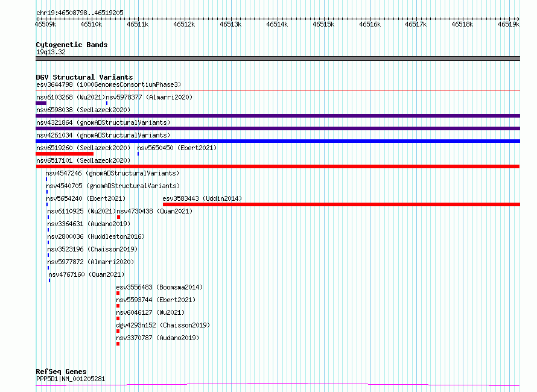Select nsv5654240 (Ebert2021) label
537x392 pixels.
[x=86, y=198]
